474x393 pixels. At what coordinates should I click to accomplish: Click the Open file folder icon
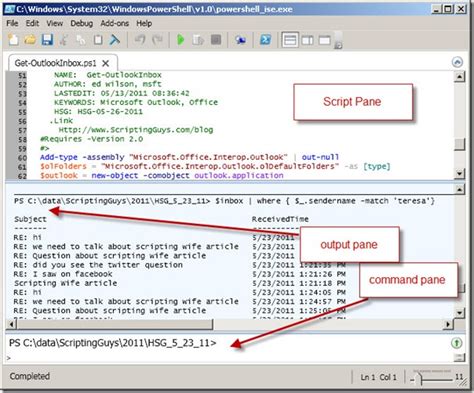point(30,40)
